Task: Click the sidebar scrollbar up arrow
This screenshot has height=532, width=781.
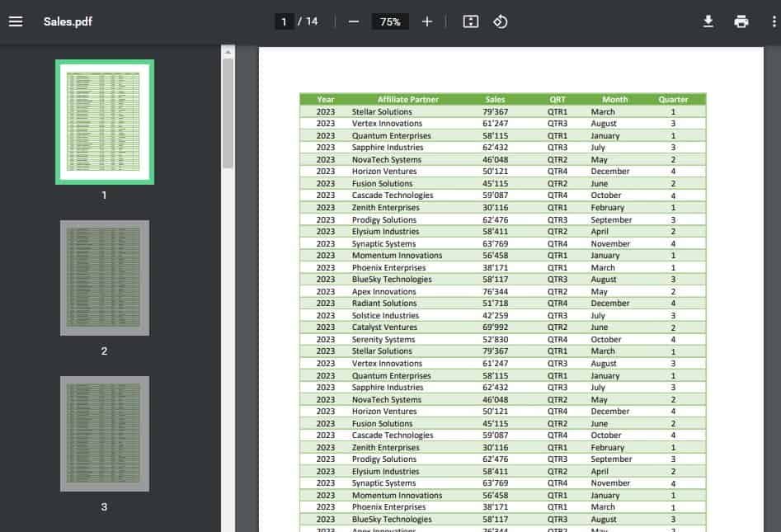Action: click(x=228, y=52)
